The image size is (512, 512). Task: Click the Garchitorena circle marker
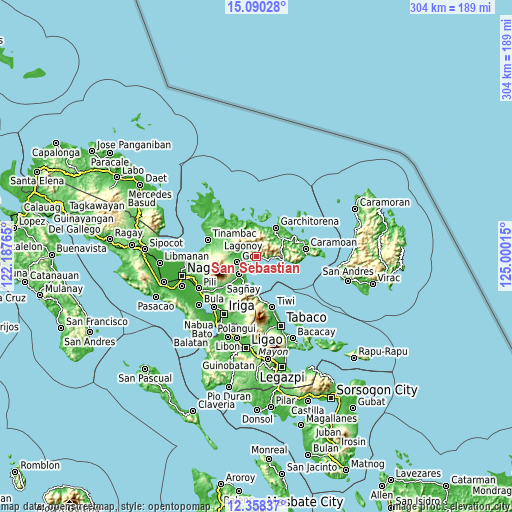point(276,228)
